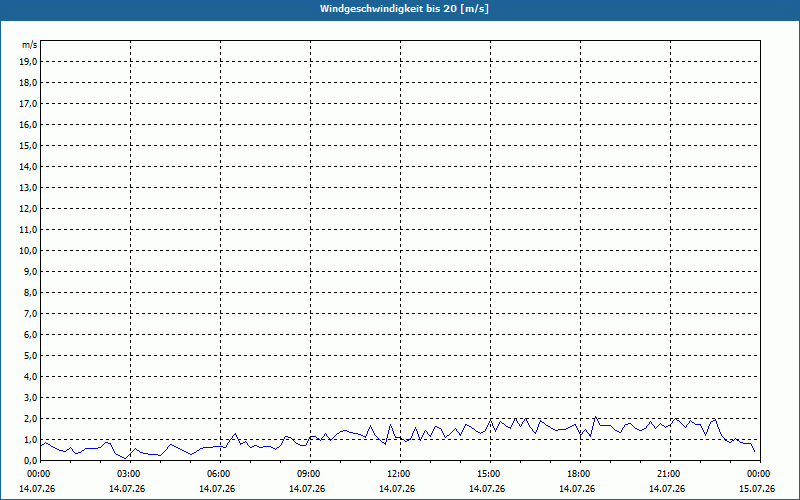Screen dimensions: 800x500
Task: Select the "4,0" y-axis value
Action: [x=30, y=377]
